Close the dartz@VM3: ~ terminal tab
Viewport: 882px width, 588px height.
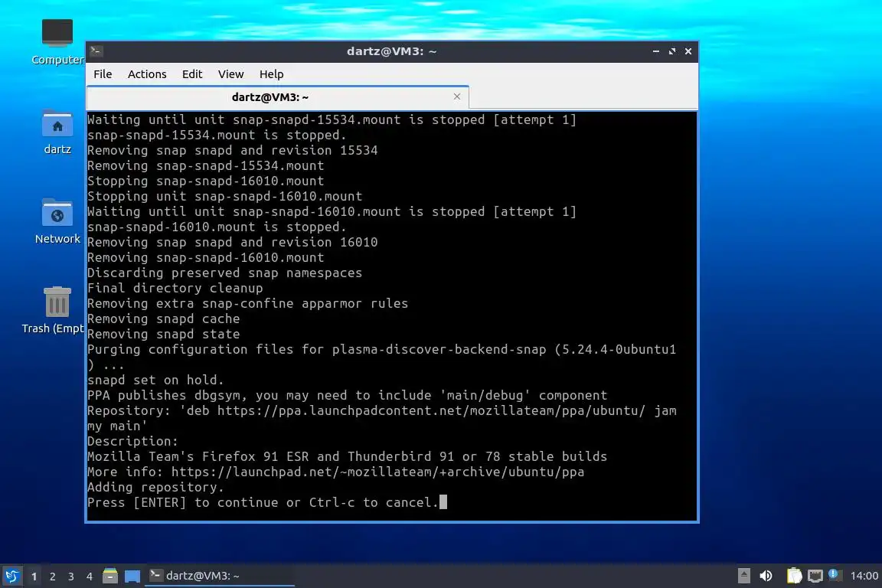pos(457,96)
